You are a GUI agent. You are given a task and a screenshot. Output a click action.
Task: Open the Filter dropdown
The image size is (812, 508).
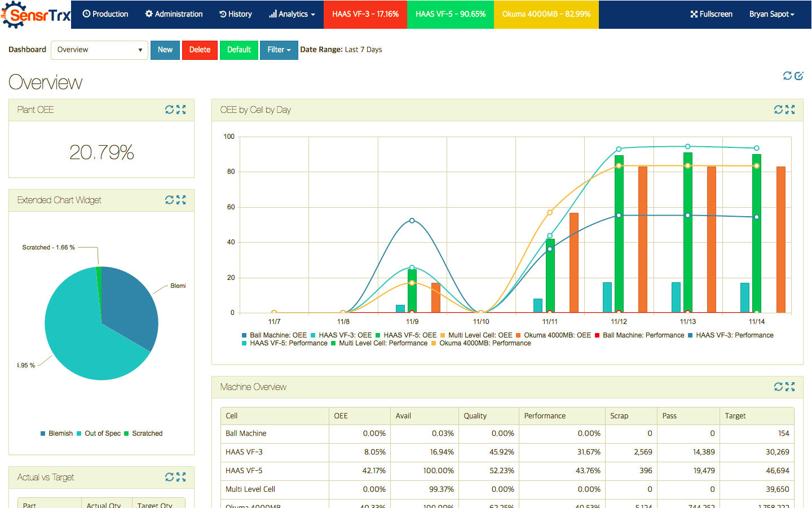click(279, 50)
